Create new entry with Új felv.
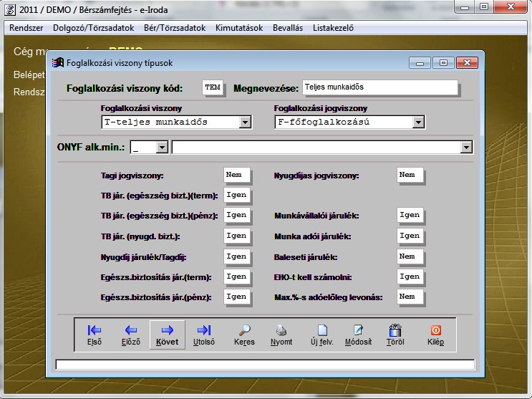The height and width of the screenshot is (399, 532). [322, 335]
